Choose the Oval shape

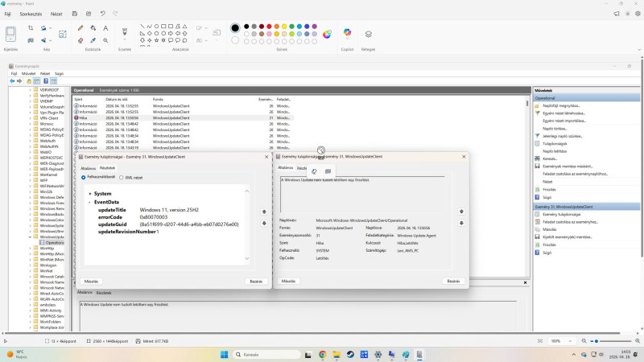(156, 27)
